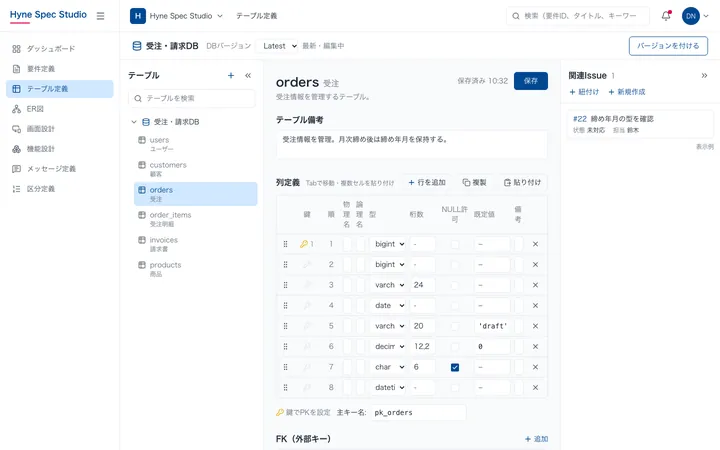Edit the テーブル備考 text area
The image size is (720, 450).
coord(412,145)
